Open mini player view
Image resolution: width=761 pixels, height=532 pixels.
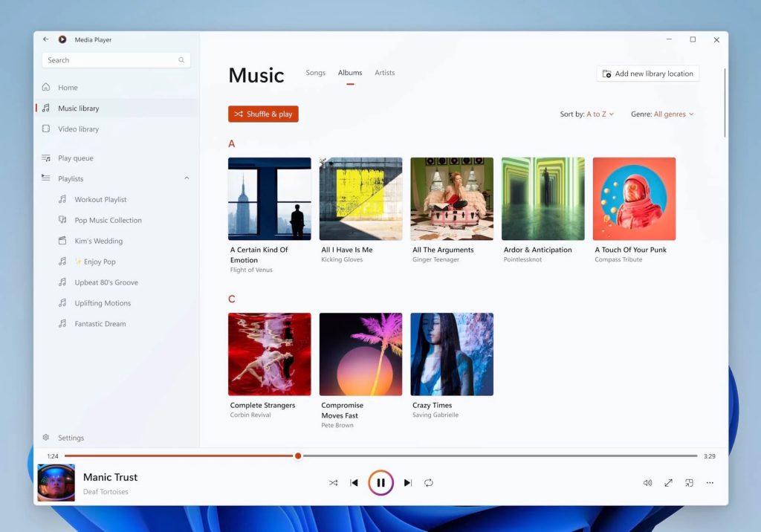689,482
